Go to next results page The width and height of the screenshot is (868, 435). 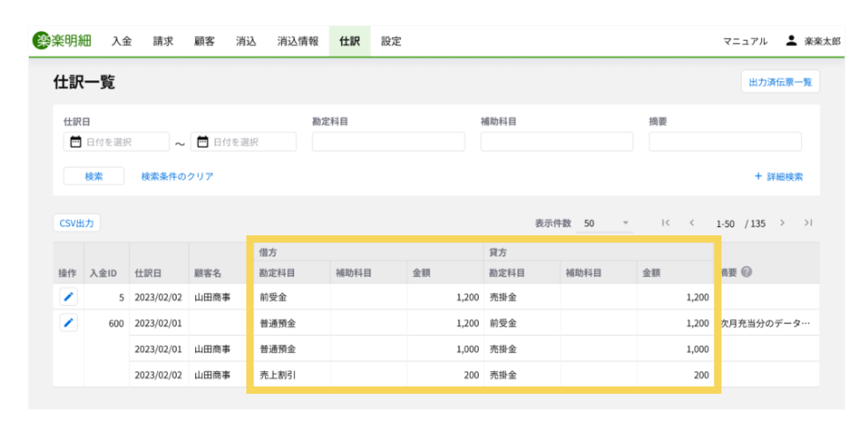(x=782, y=223)
